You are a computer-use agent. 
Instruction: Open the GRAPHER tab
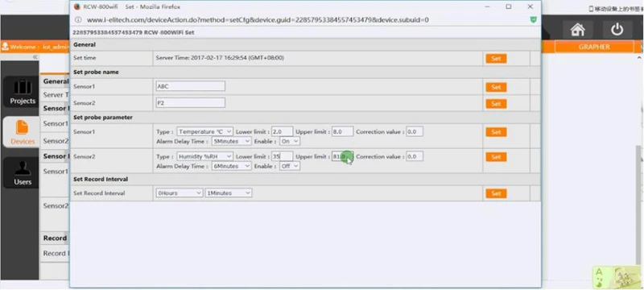tap(594, 47)
